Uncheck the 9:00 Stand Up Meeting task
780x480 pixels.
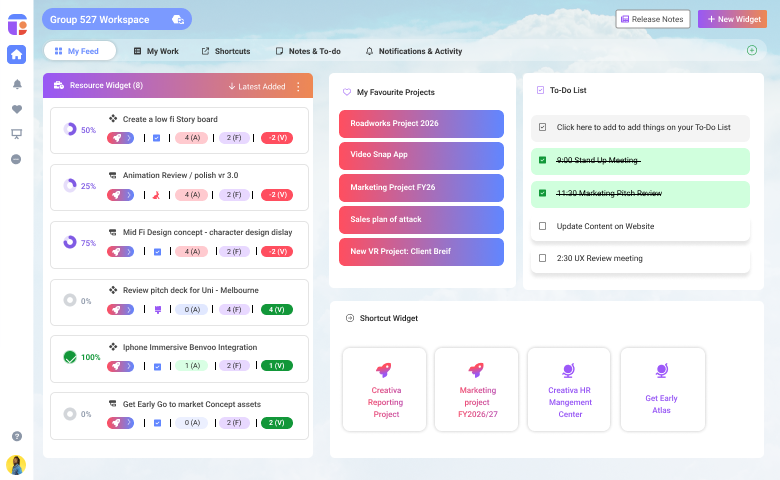(542, 160)
